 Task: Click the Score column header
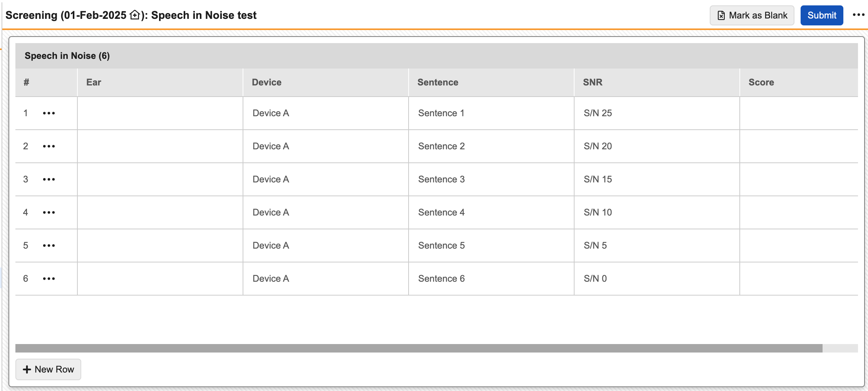click(761, 82)
